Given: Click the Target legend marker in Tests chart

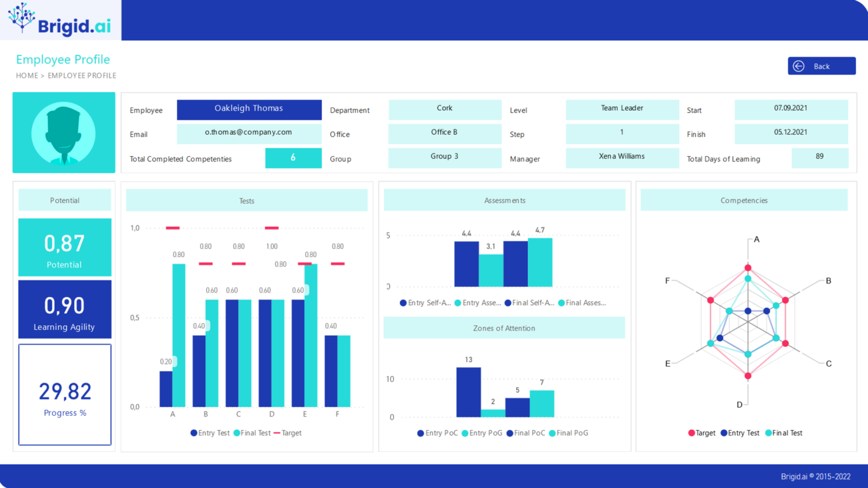Looking at the screenshot, I should pyautogui.click(x=277, y=433).
